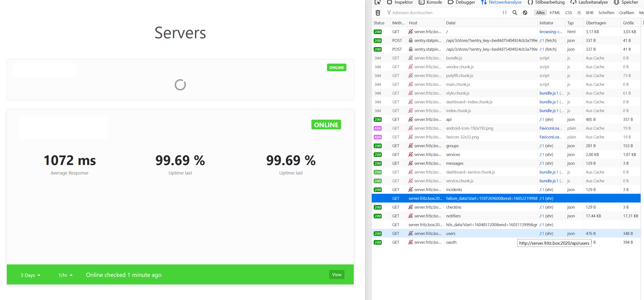The width and height of the screenshot is (644, 300).
Task: Pause network traffic recording
Action: click(x=505, y=12)
